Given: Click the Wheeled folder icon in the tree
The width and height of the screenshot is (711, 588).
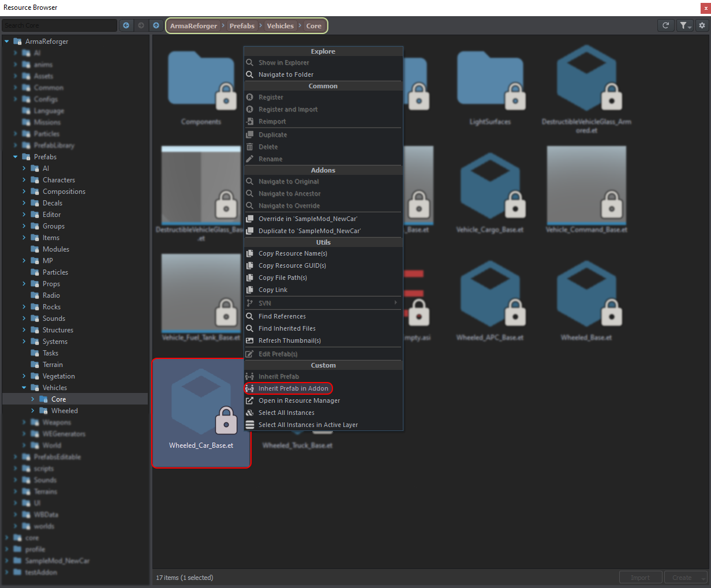Looking at the screenshot, I should (44, 411).
